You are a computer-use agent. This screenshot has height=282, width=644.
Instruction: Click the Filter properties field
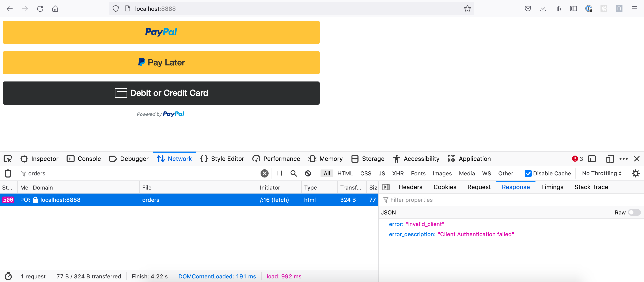tap(511, 200)
